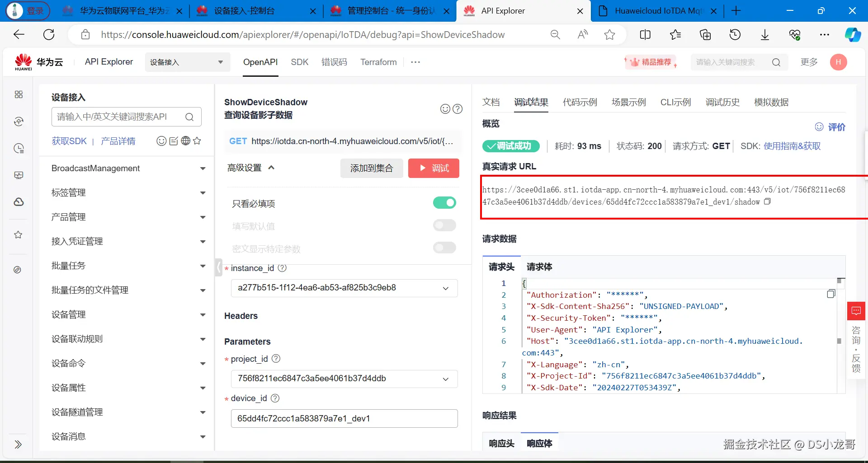
Task: Switch to the Terraform tab
Action: click(x=378, y=62)
